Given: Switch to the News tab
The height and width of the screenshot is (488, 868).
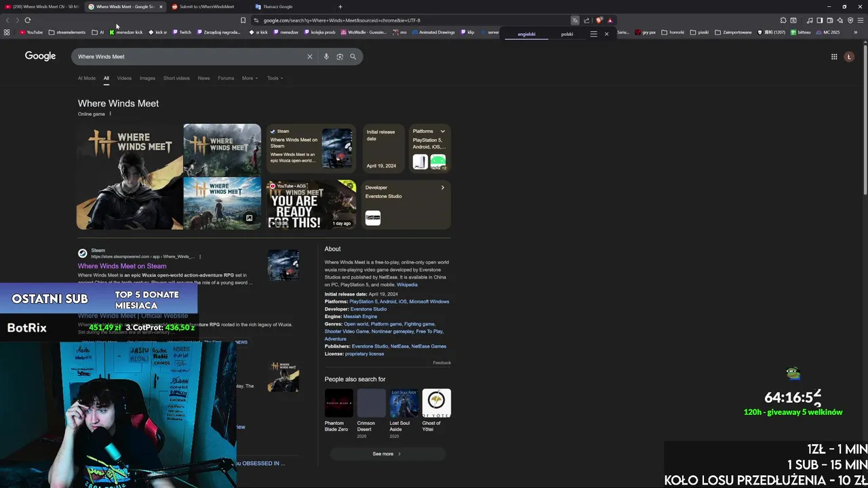Looking at the screenshot, I should point(203,78).
